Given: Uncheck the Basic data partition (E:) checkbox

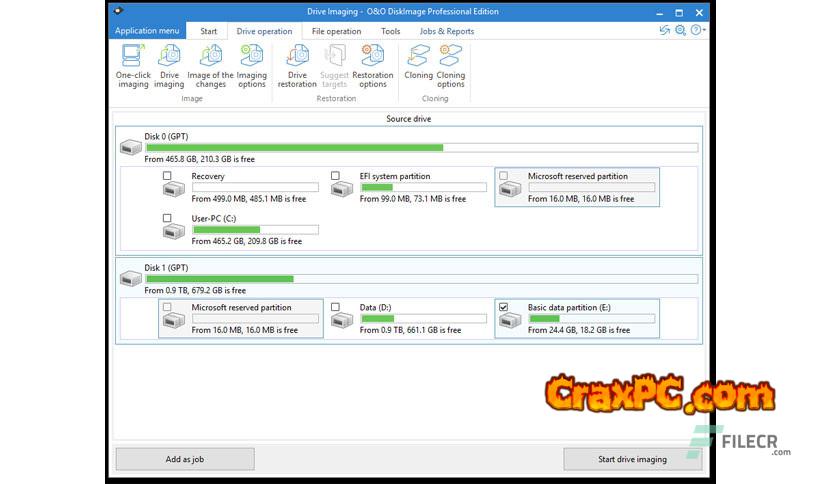Looking at the screenshot, I should (503, 307).
